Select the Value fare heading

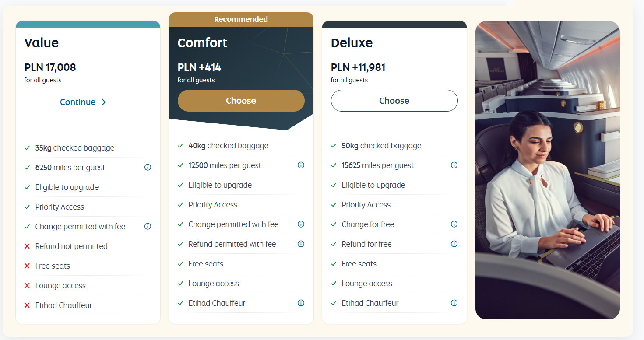coord(42,43)
